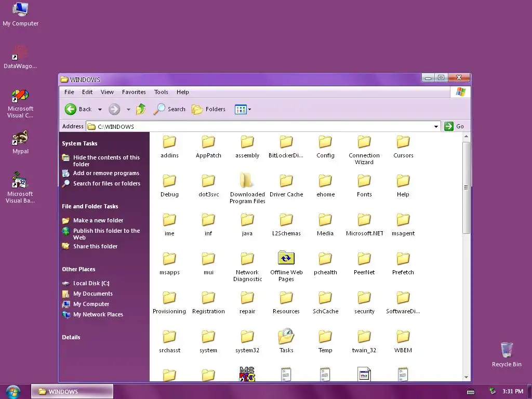This screenshot has width=532, height=399.
Task: Open the Tools menu
Action: tap(161, 92)
